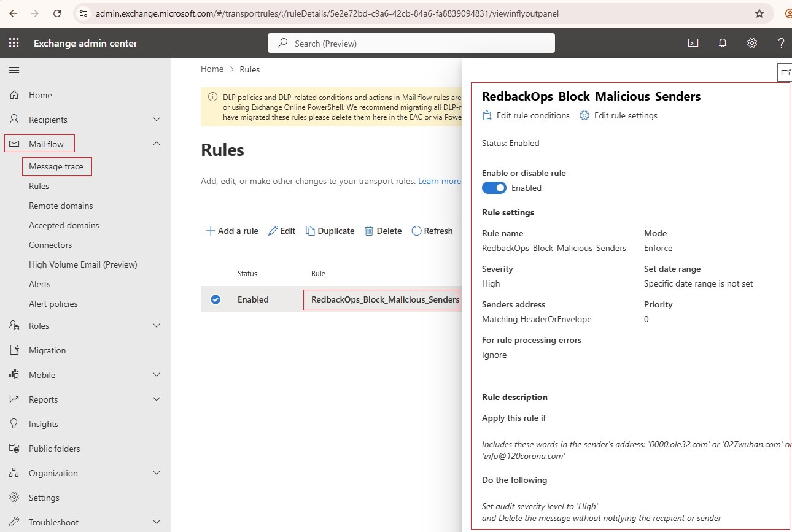
Task: Open the settings gear in header
Action: 752,43
